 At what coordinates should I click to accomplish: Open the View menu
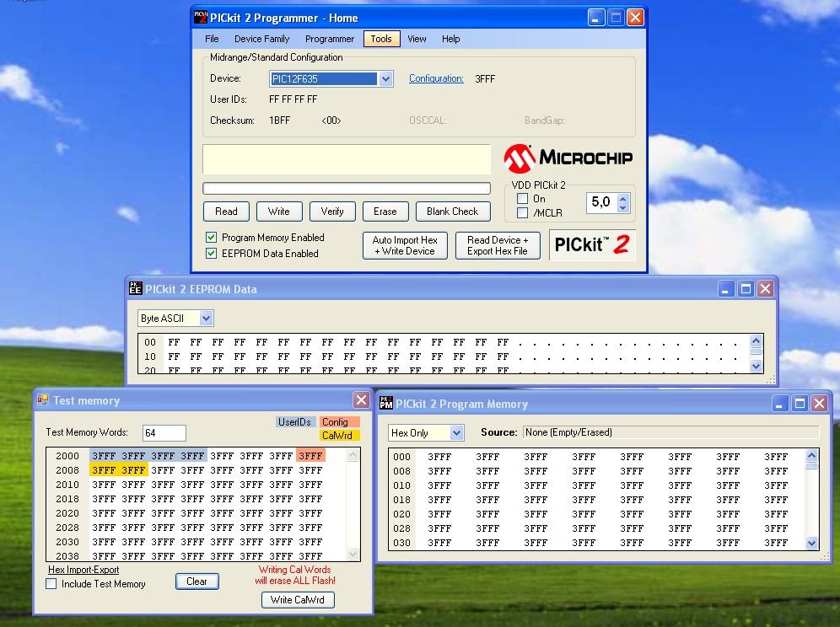point(417,39)
